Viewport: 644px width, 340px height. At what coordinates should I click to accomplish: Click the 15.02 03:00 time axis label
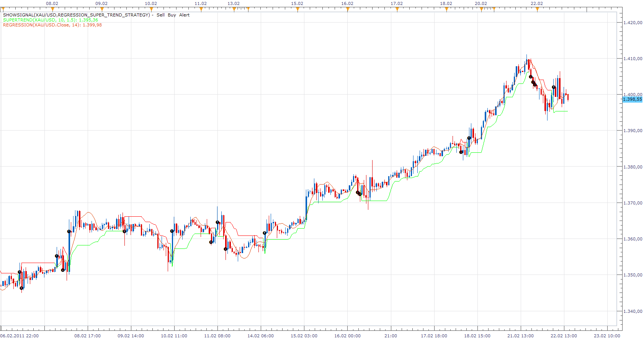pyautogui.click(x=304, y=336)
